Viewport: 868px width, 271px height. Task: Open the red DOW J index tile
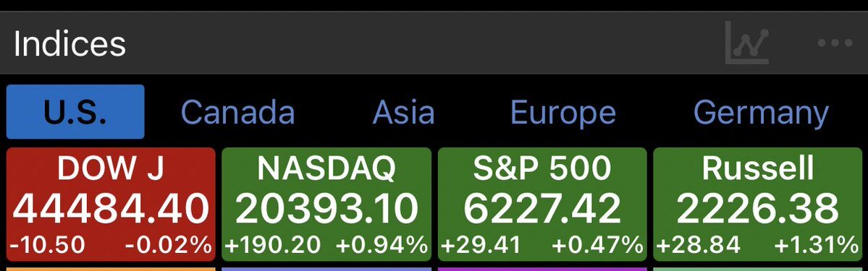coord(111,204)
